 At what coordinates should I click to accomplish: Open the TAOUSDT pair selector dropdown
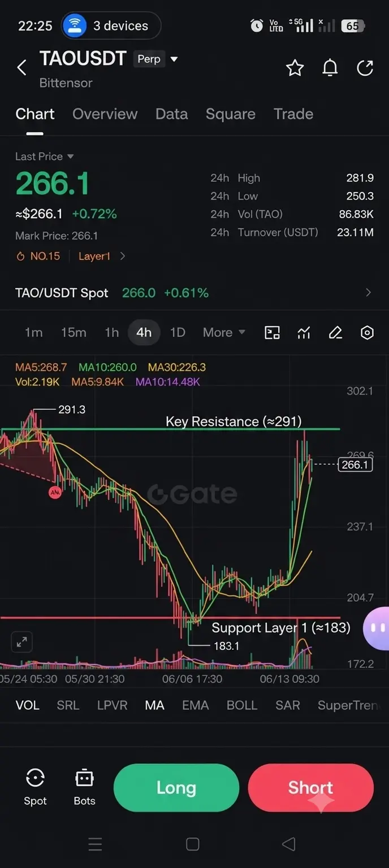pos(174,59)
